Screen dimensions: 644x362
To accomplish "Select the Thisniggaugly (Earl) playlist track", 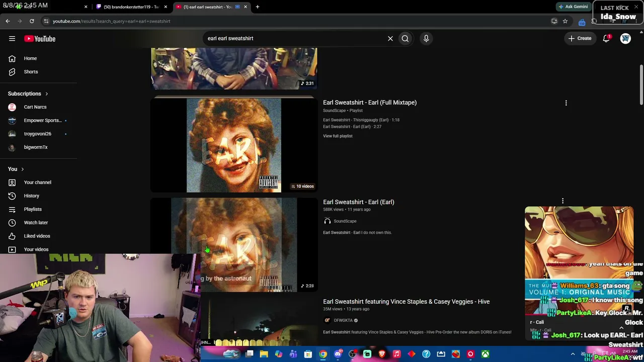I will pyautogui.click(x=361, y=120).
